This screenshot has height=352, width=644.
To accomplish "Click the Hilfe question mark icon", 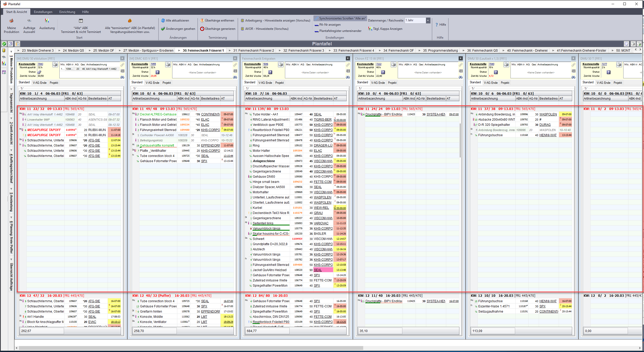I will click(437, 25).
